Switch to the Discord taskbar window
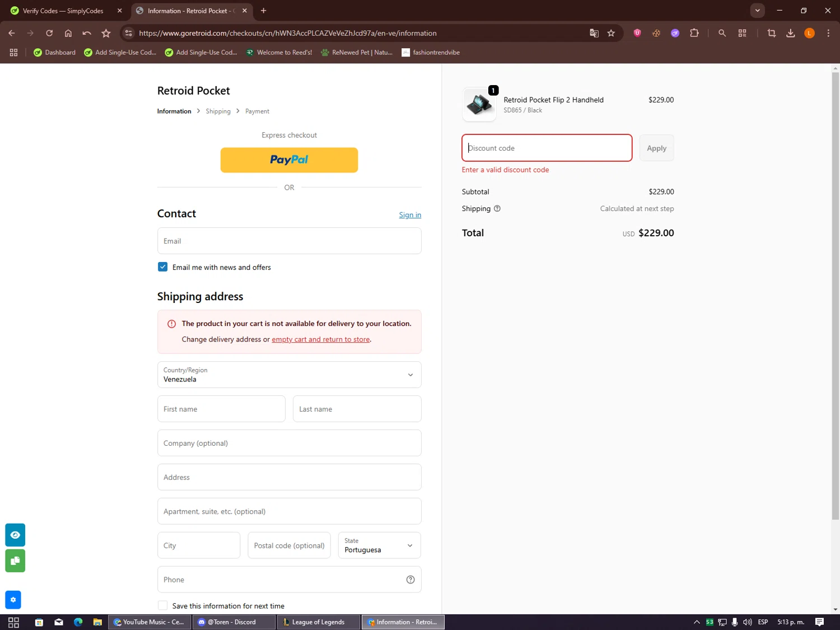This screenshot has width=840, height=630. (234, 622)
